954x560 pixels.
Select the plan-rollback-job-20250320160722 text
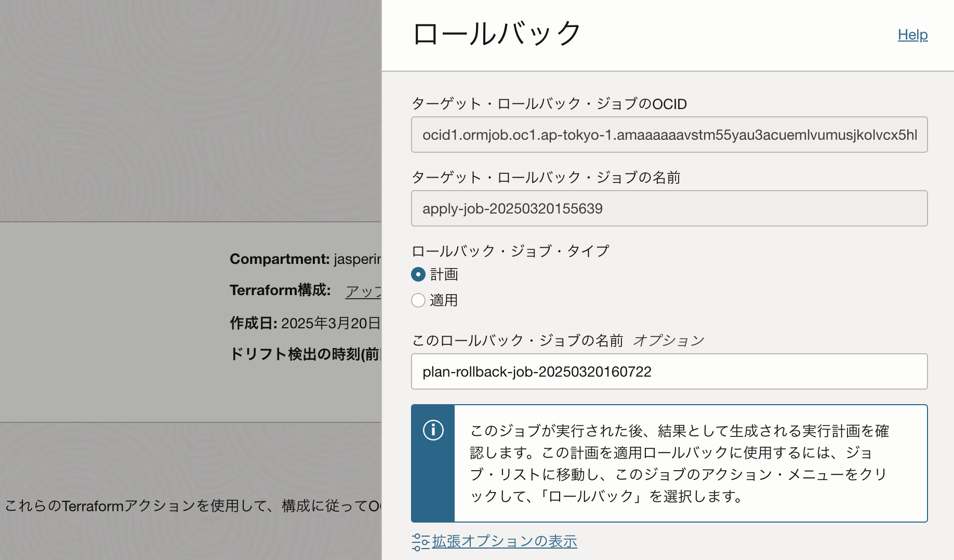coord(537,372)
